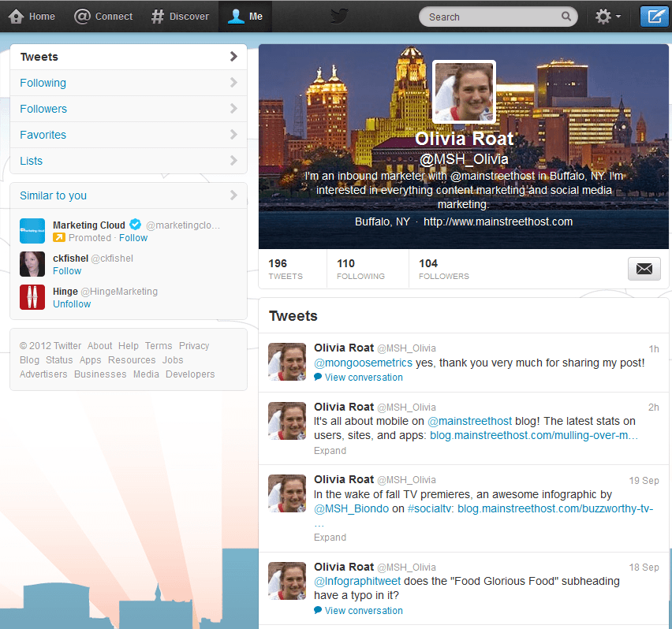The width and height of the screenshot is (672, 629).
Task: Go to the Me tab
Action: 245,17
